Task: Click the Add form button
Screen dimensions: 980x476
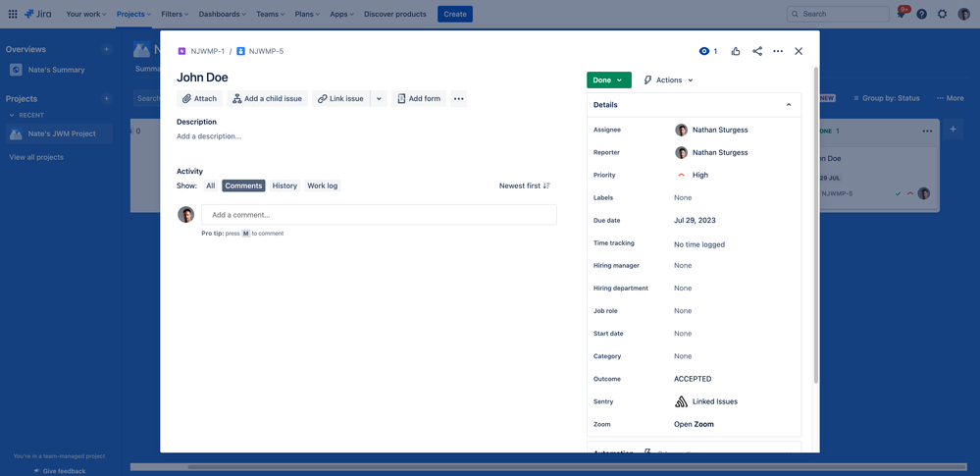Action: pos(419,99)
